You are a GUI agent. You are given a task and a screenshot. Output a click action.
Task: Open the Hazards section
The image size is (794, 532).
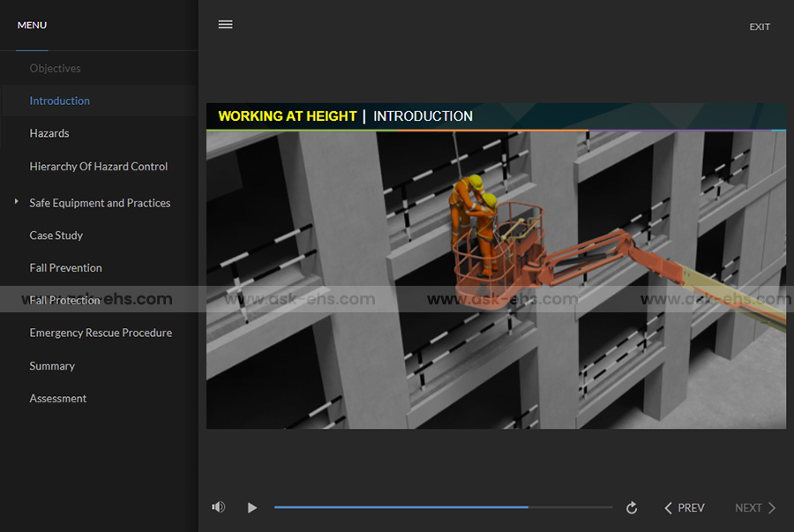click(x=49, y=133)
